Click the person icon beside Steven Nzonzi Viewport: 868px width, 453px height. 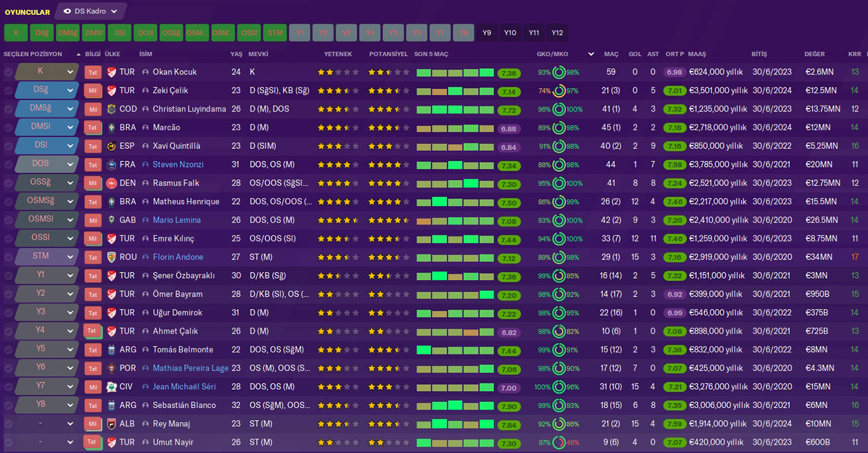pos(146,165)
